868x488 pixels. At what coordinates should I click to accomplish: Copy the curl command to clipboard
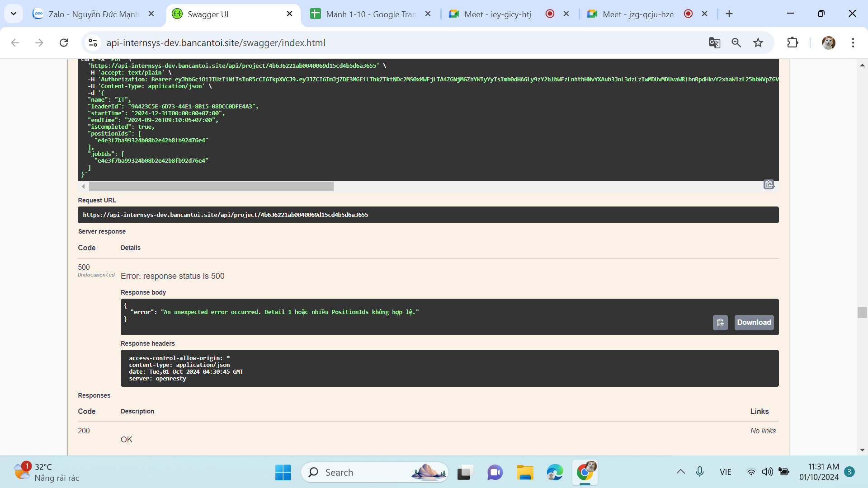769,184
